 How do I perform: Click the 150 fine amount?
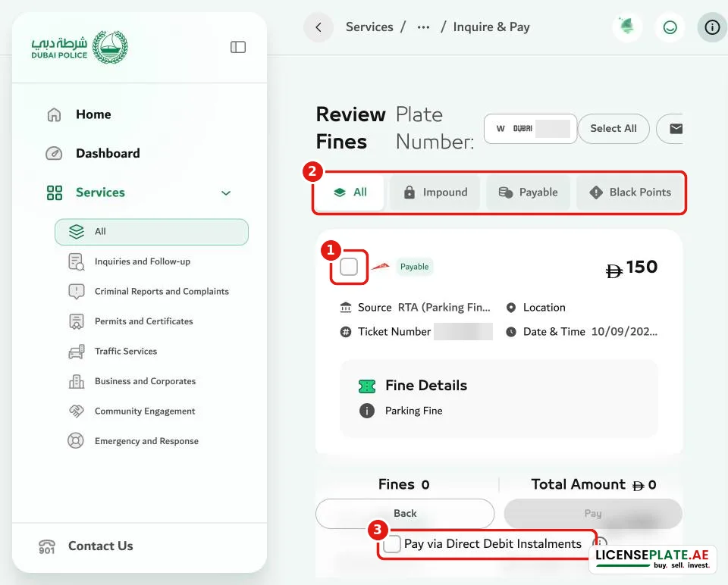click(632, 267)
